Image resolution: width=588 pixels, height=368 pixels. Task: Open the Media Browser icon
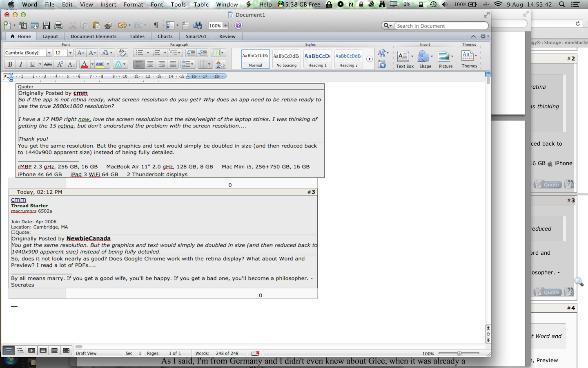point(198,25)
